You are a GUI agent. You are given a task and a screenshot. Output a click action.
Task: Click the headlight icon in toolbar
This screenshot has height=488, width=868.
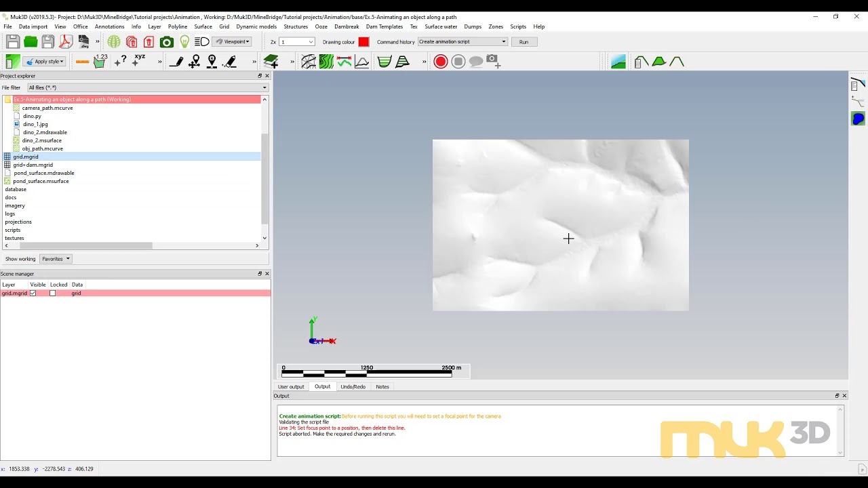coord(202,42)
